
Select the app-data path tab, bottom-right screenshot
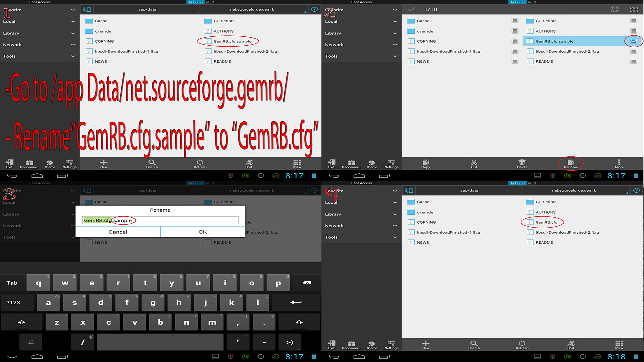point(469,190)
